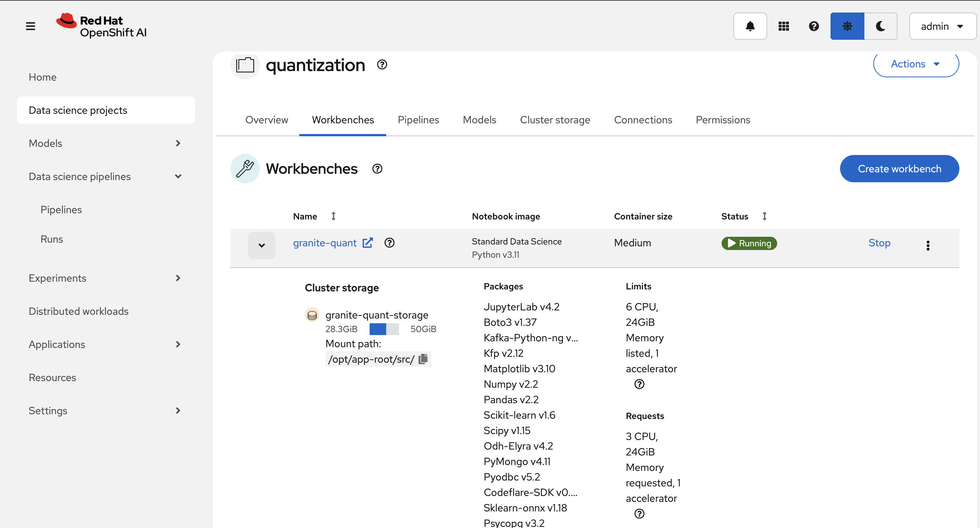Switch to dark theme
This screenshot has height=528, width=980.
pyautogui.click(x=880, y=26)
